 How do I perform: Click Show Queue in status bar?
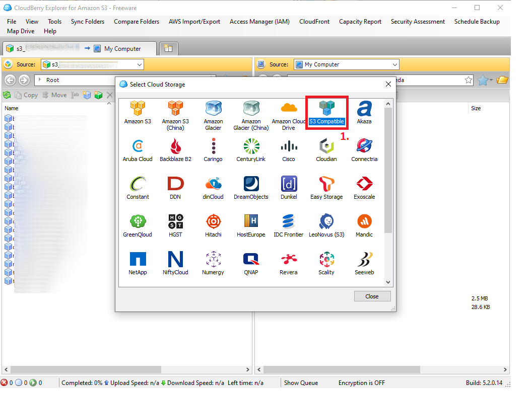click(x=301, y=383)
